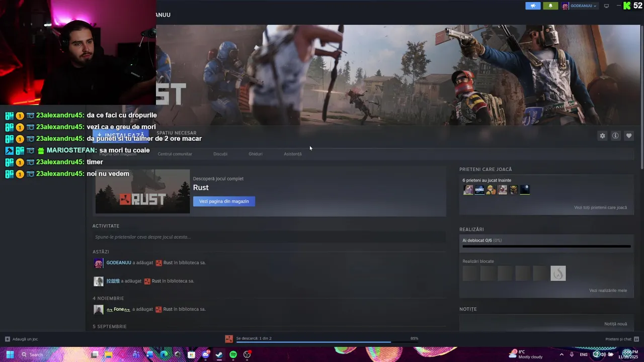This screenshot has width=644, height=362.
Task: Click the blue Instalează button
Action: (x=121, y=136)
